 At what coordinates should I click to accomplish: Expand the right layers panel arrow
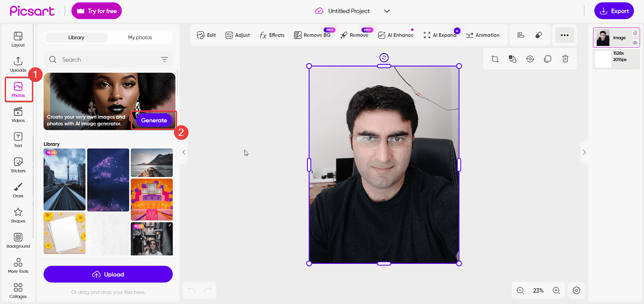pyautogui.click(x=584, y=152)
